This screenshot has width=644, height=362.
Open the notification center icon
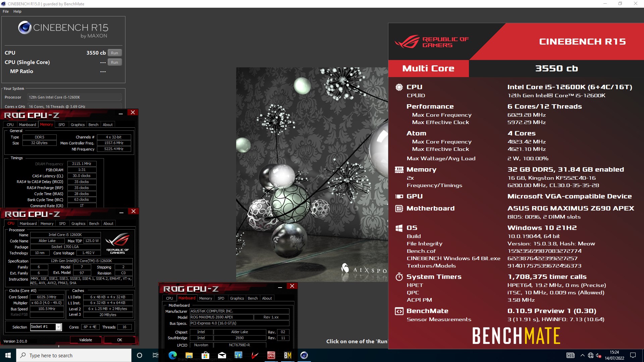(633, 355)
